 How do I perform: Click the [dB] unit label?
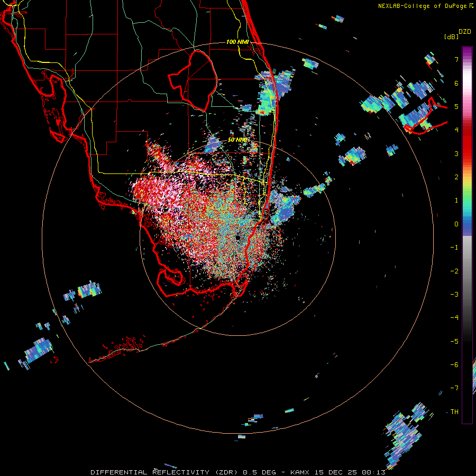coord(452,36)
